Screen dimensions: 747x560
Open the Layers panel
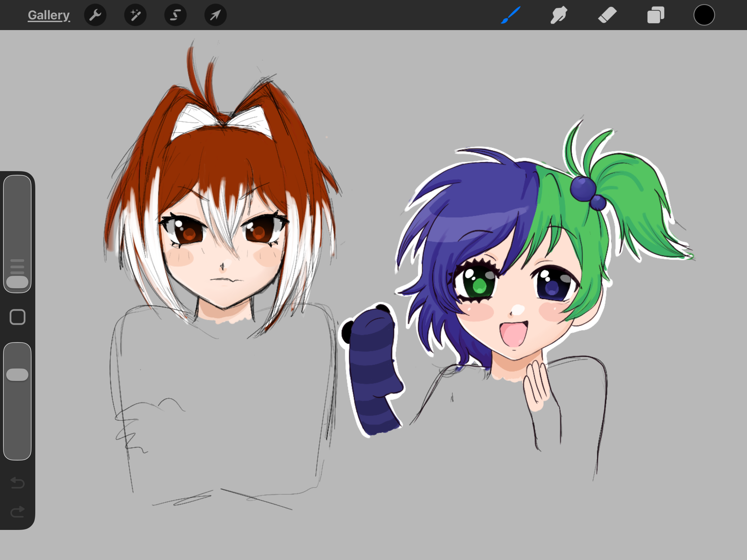pyautogui.click(x=656, y=15)
